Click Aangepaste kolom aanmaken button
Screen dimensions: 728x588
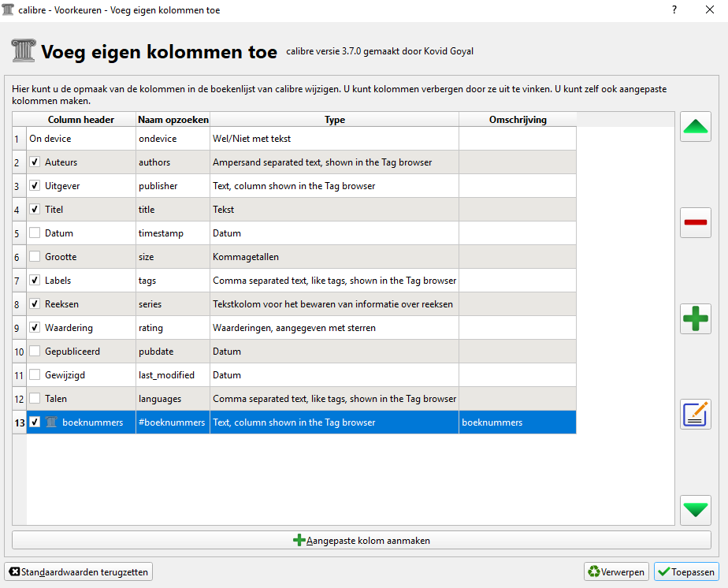(x=362, y=541)
